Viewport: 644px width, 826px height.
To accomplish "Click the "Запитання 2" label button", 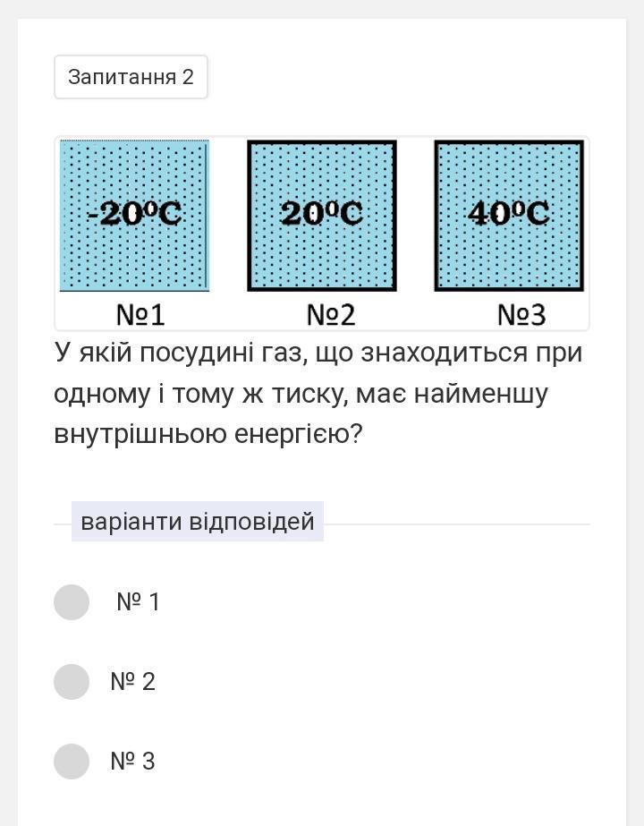I will (131, 77).
